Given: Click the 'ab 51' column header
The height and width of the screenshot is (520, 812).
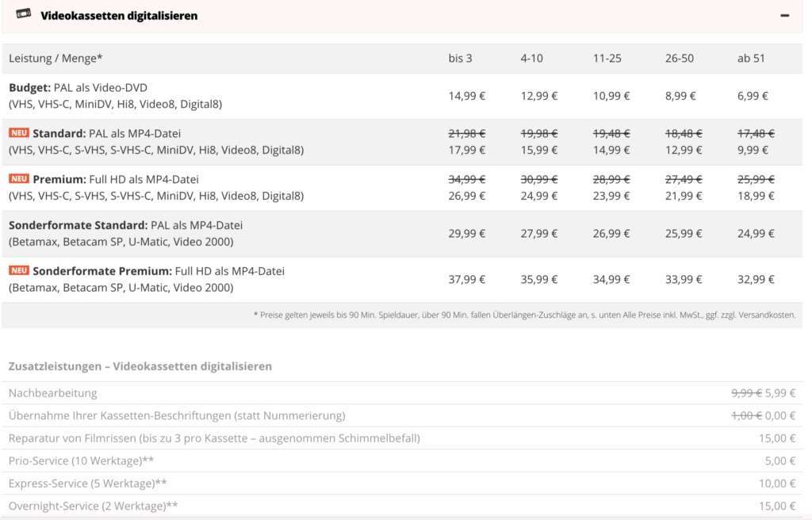Looking at the screenshot, I should pyautogui.click(x=751, y=59).
